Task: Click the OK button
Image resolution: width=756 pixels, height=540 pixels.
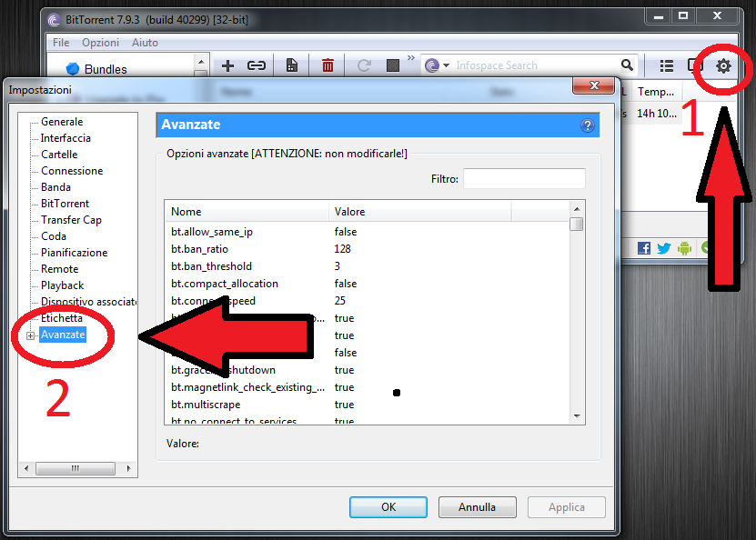Action: pyautogui.click(x=388, y=507)
